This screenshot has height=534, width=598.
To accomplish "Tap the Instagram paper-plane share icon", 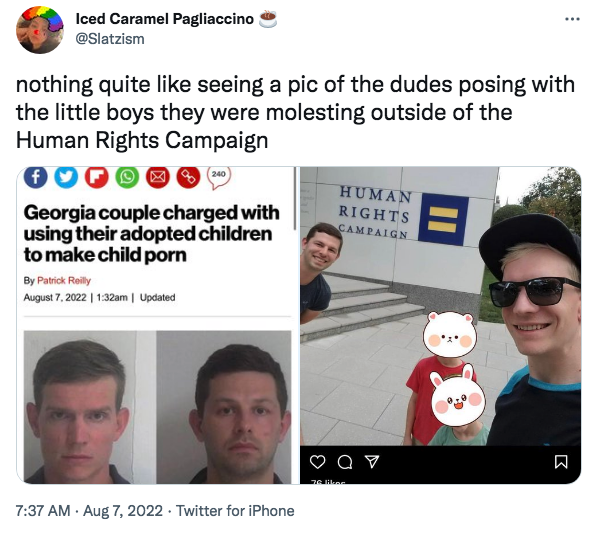I will tap(372, 462).
